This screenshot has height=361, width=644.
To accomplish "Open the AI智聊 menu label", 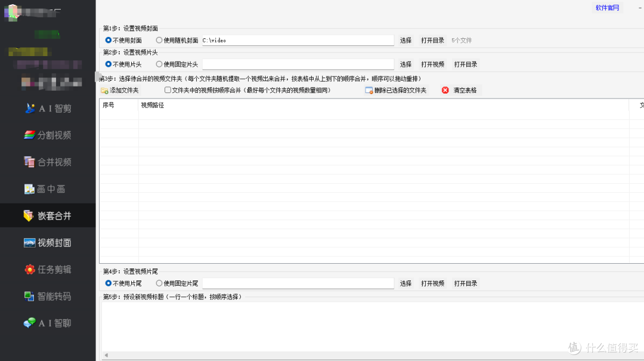I will point(55,323).
